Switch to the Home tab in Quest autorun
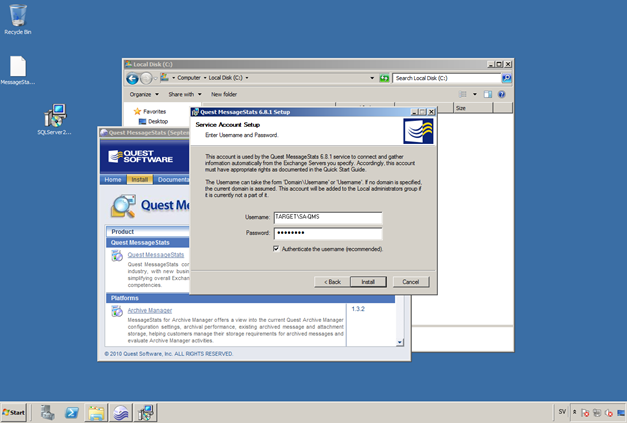Screen dimensions: 627x423 [113, 180]
